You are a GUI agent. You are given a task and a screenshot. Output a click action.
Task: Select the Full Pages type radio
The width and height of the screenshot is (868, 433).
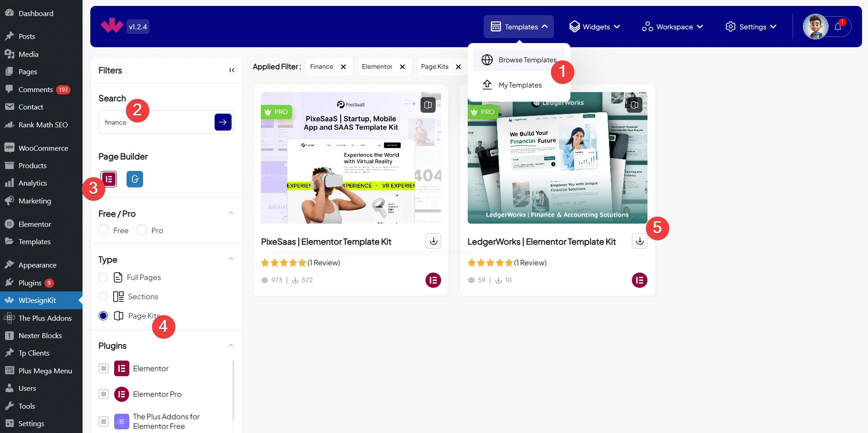pos(103,278)
